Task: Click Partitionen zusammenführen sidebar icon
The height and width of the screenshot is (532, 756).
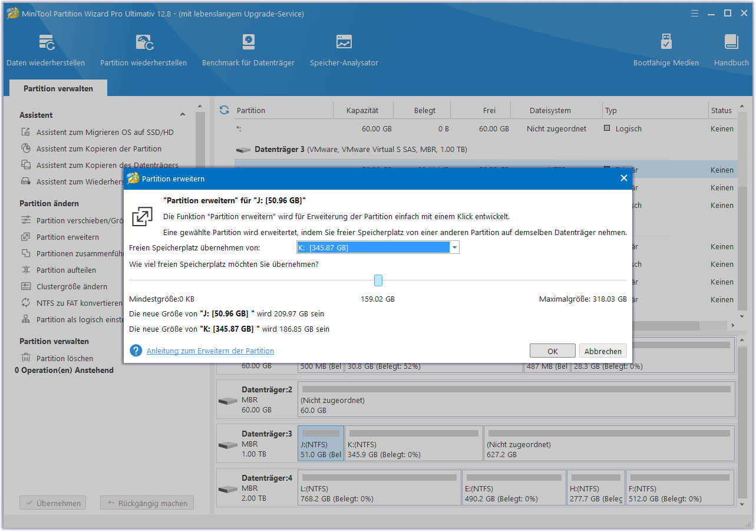Action: (26, 253)
